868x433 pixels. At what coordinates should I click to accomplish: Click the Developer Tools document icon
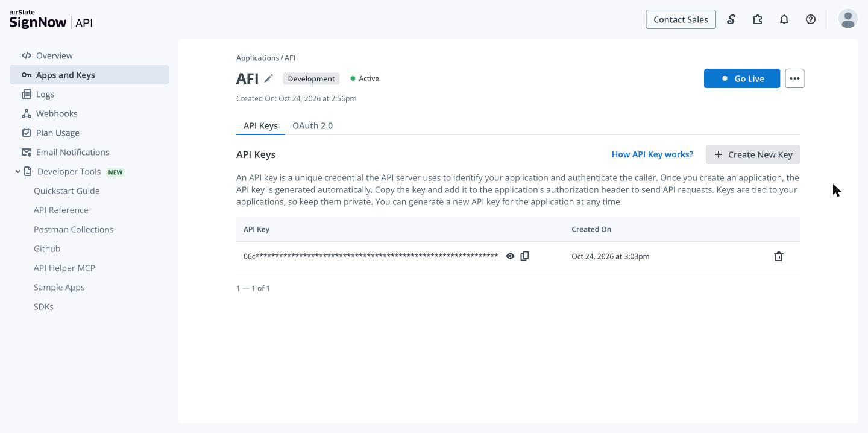coord(28,171)
